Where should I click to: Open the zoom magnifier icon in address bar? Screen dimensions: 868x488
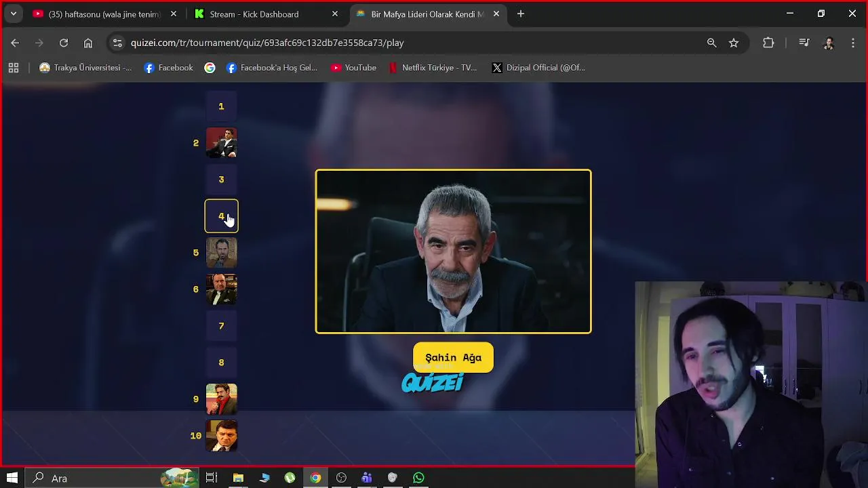click(x=711, y=43)
